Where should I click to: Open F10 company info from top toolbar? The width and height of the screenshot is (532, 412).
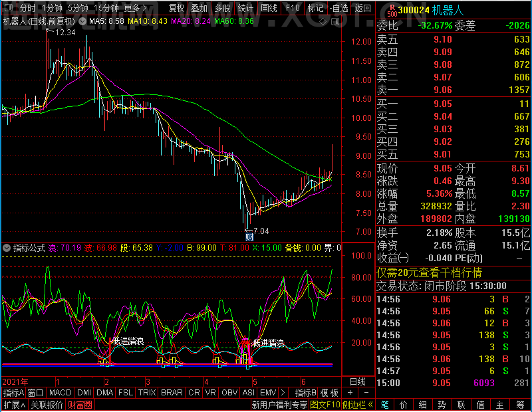point(293,8)
